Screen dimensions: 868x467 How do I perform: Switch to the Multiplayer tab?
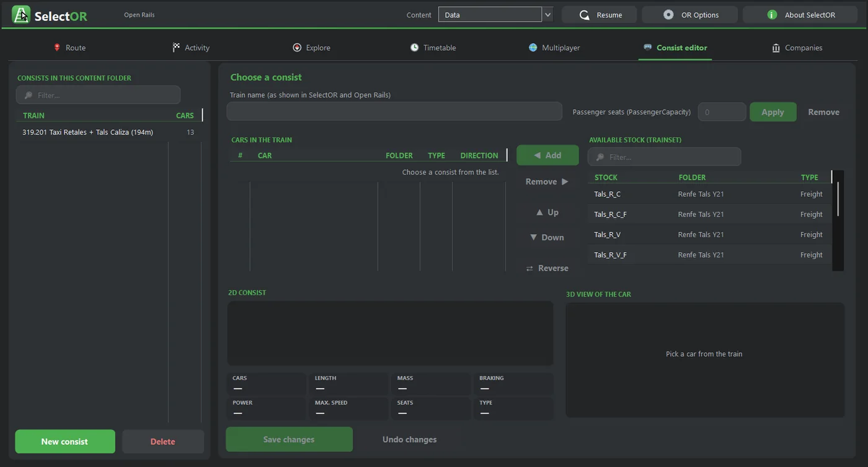pos(554,48)
